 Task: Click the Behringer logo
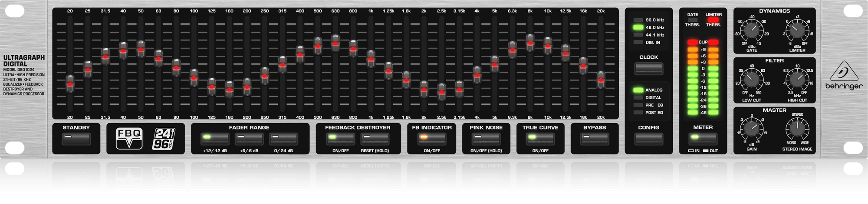coord(844,76)
